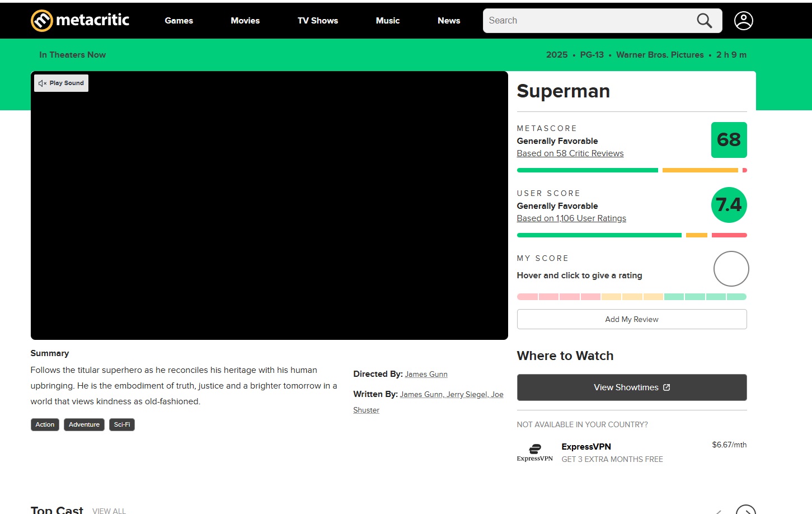Open the News menu
Viewport: 812px width, 514px height.
[449, 21]
